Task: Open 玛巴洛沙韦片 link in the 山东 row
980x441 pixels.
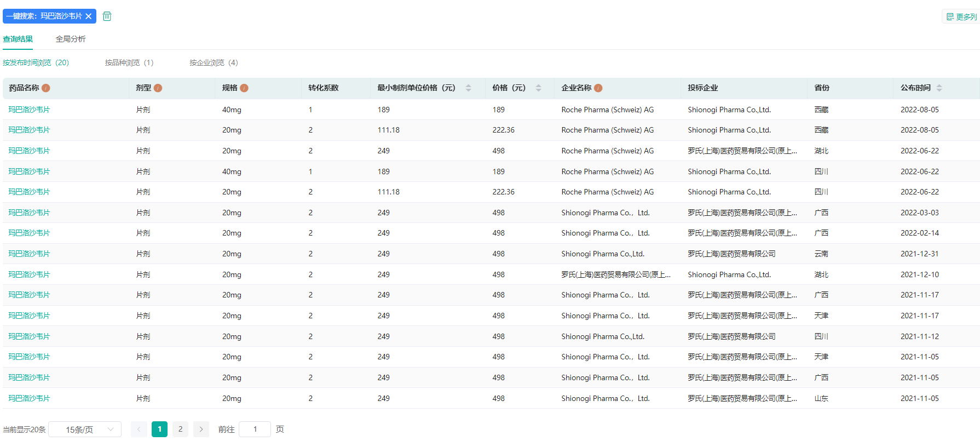Action: (x=29, y=398)
